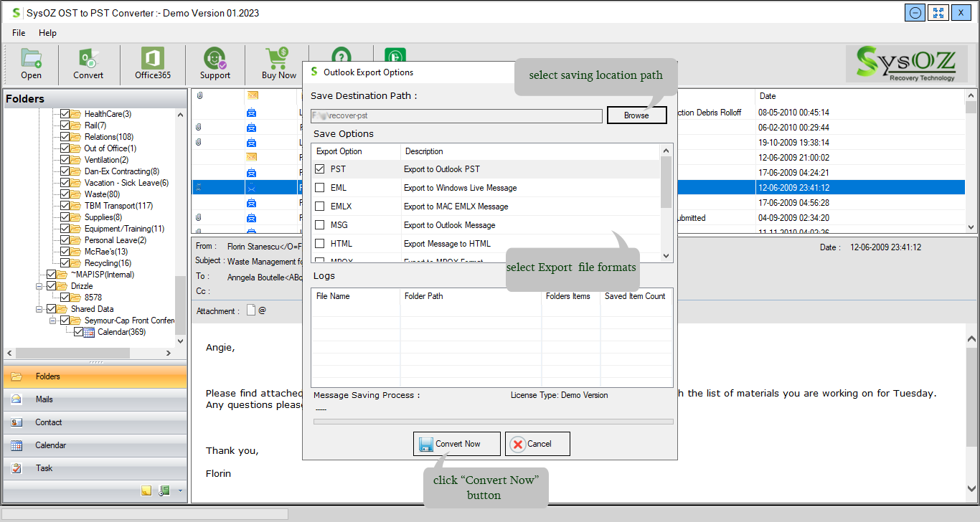This screenshot has height=522, width=980.
Task: Click the Convert toolbar icon
Action: pos(88,63)
